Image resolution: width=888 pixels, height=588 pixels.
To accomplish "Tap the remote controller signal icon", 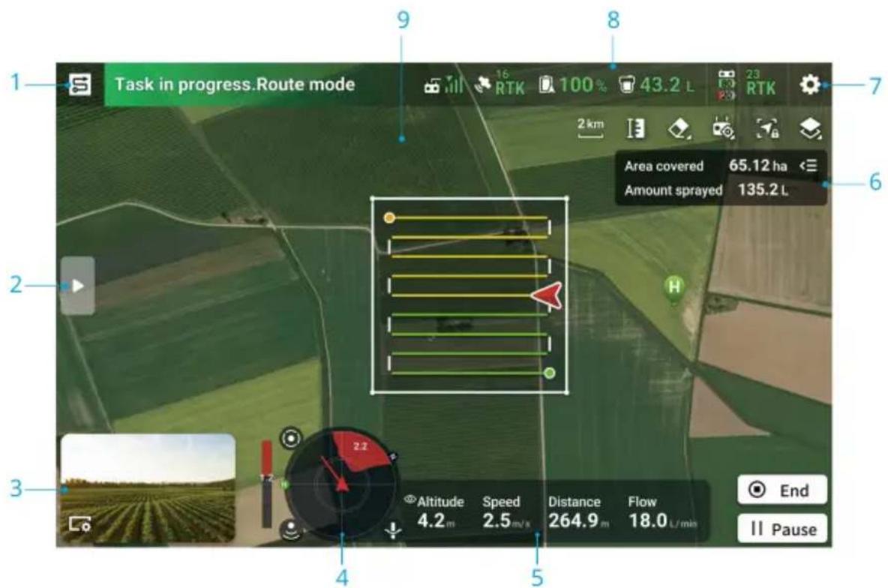I will 442,85.
